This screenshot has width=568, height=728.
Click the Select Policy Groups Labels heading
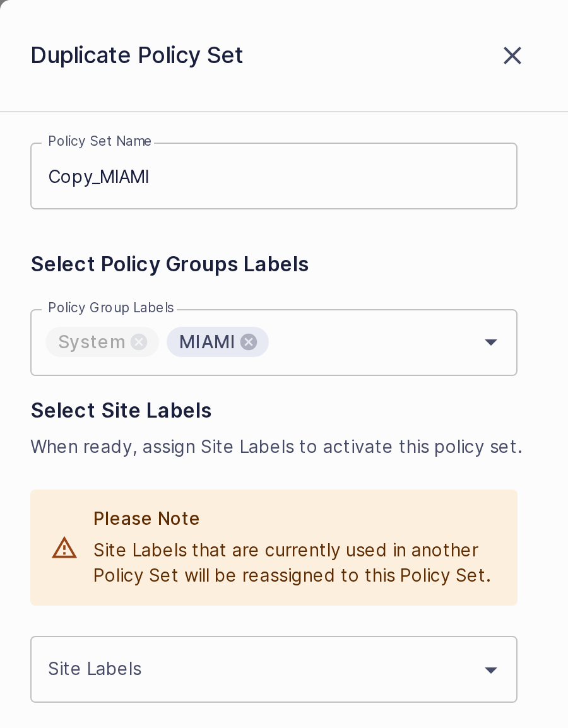coord(170,264)
